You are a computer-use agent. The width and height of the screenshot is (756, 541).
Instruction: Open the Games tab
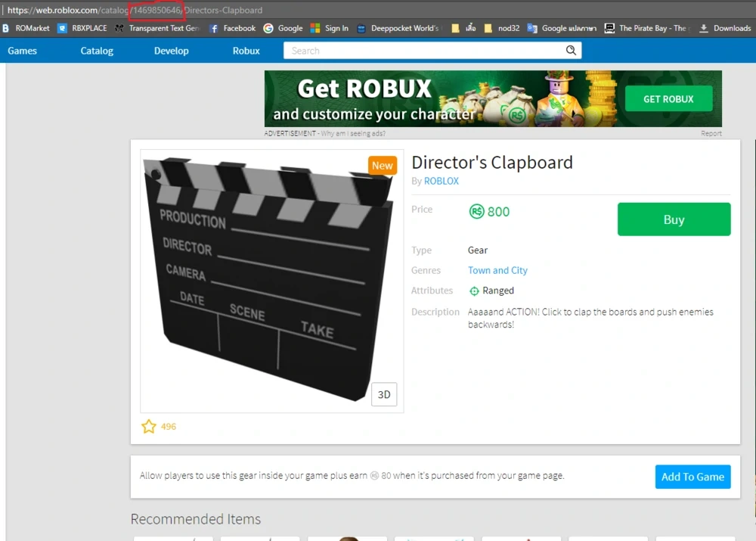[x=22, y=51]
